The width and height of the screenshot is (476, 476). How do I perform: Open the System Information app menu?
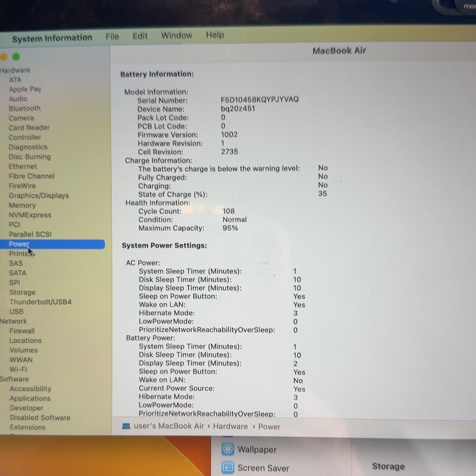click(52, 38)
